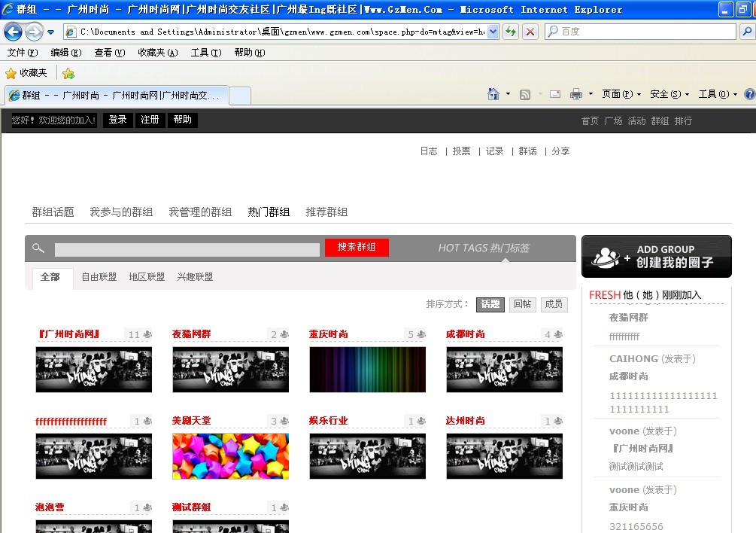
Task: Click the Stop loading X icon
Action: tap(530, 32)
